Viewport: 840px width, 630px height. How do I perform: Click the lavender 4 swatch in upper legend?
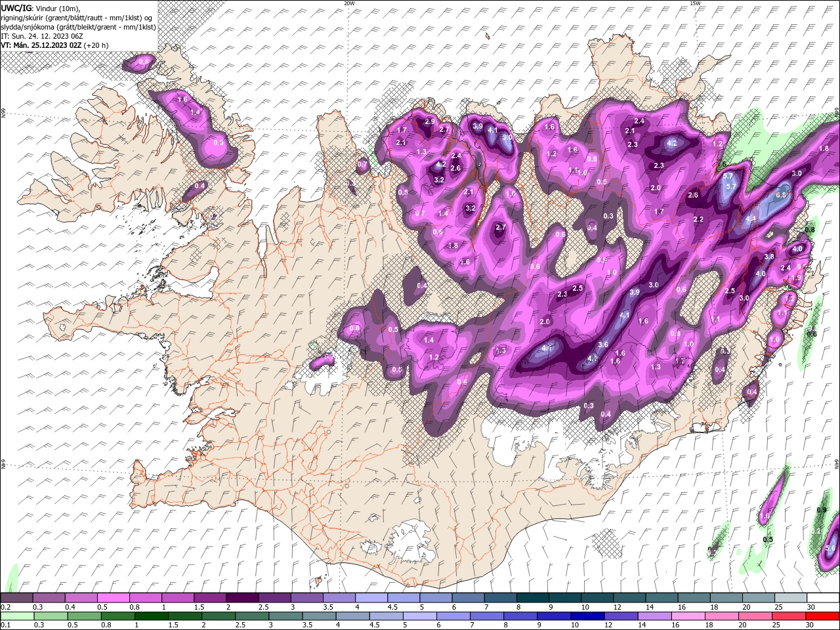pyautogui.click(x=371, y=598)
